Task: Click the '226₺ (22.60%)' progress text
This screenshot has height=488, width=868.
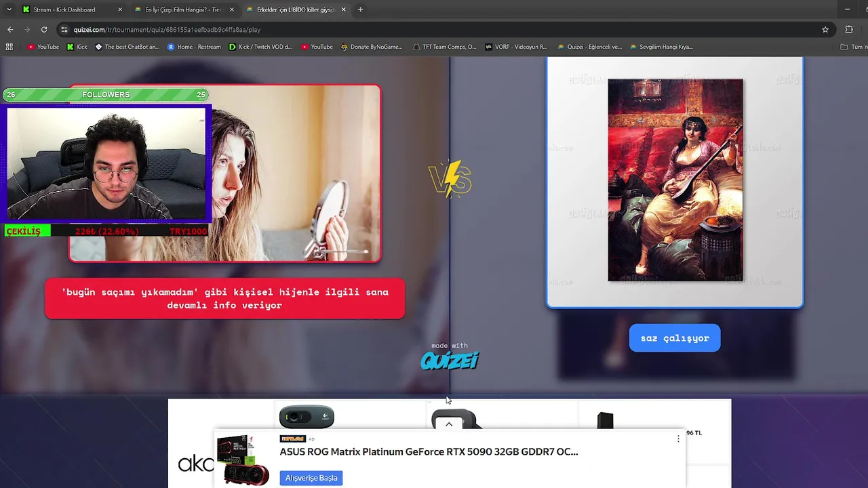Action: [107, 232]
